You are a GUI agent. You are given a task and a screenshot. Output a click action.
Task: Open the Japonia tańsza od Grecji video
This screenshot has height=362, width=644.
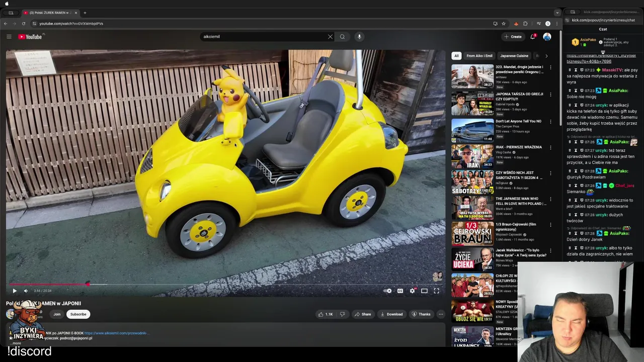tap(472, 103)
